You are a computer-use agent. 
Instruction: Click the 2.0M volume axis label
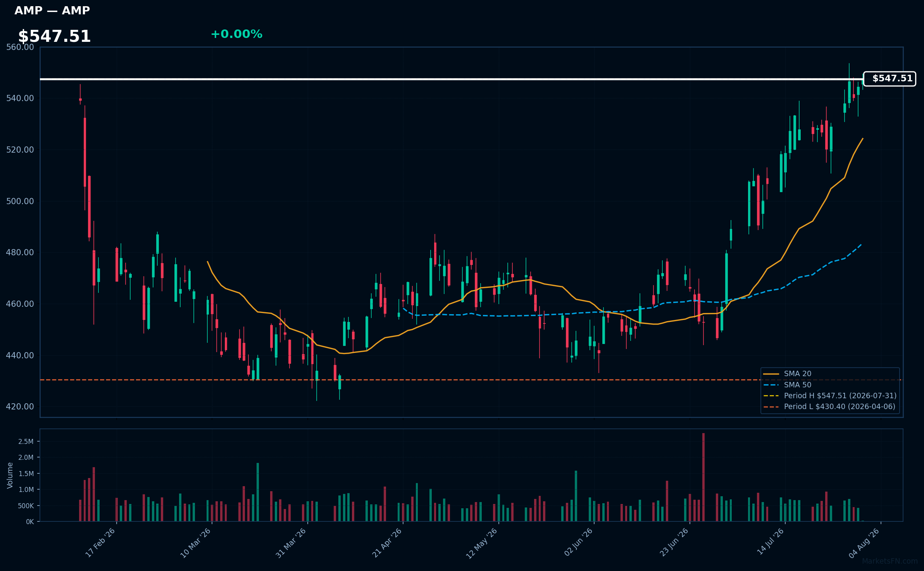pyautogui.click(x=26, y=457)
